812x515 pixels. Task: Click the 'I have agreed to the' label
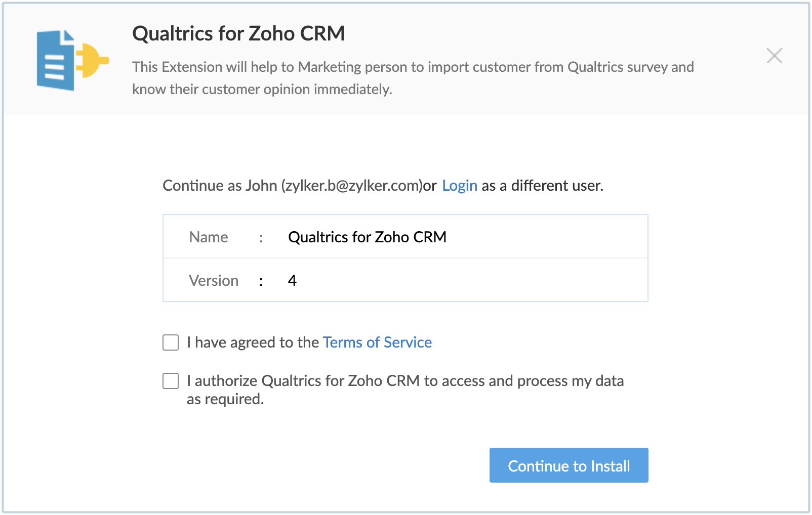pyautogui.click(x=253, y=342)
